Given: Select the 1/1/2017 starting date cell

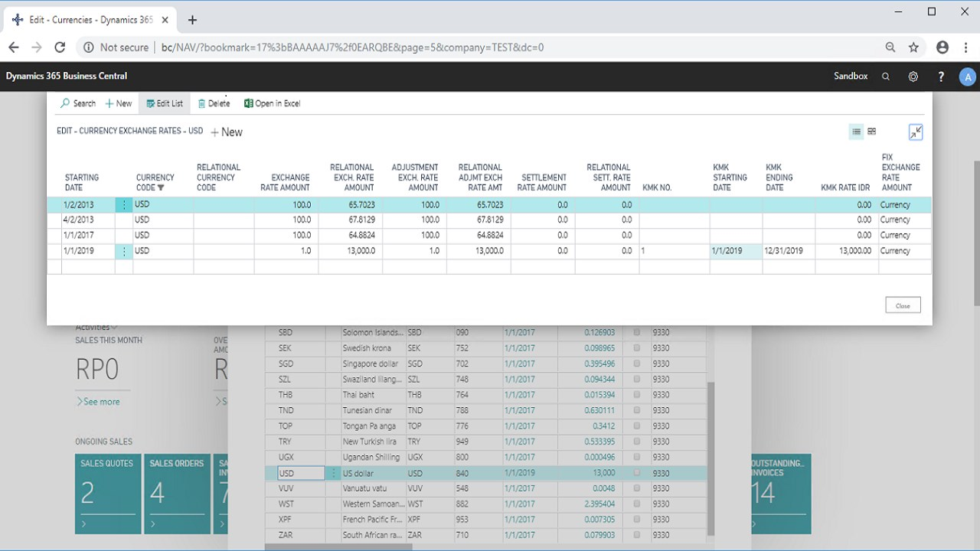Looking at the screenshot, I should pos(88,236).
